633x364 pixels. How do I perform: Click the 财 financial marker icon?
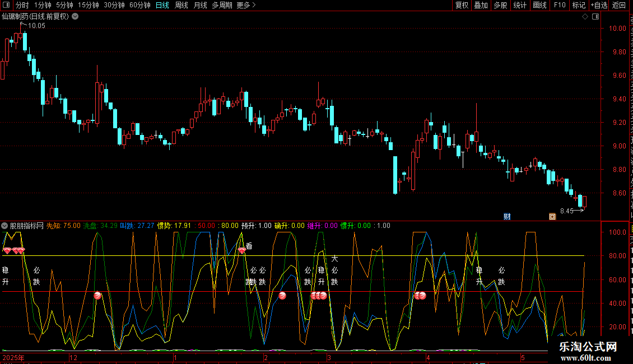[507, 217]
